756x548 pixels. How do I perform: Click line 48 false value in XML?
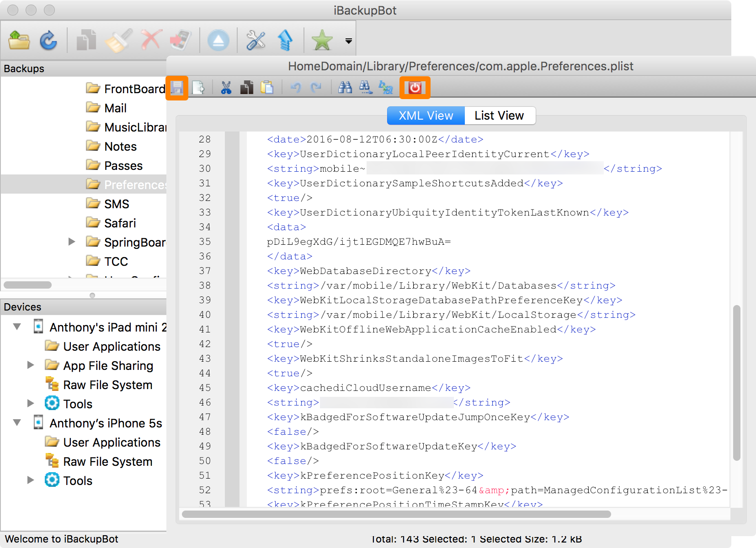pyautogui.click(x=293, y=432)
